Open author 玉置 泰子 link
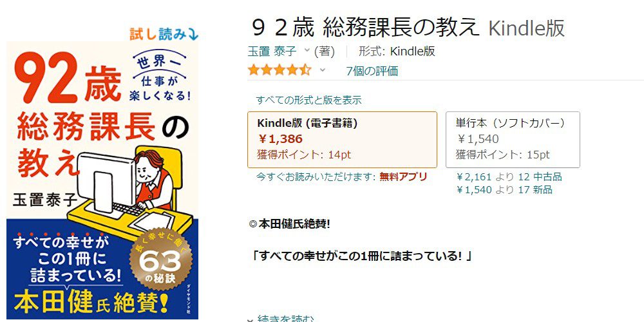Viewport: 644px width, 322px height. click(x=272, y=52)
